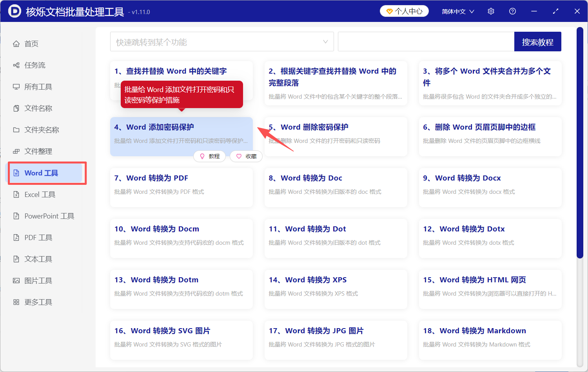Open the 图片工具 image tool icon
The image size is (588, 372).
point(16,280)
